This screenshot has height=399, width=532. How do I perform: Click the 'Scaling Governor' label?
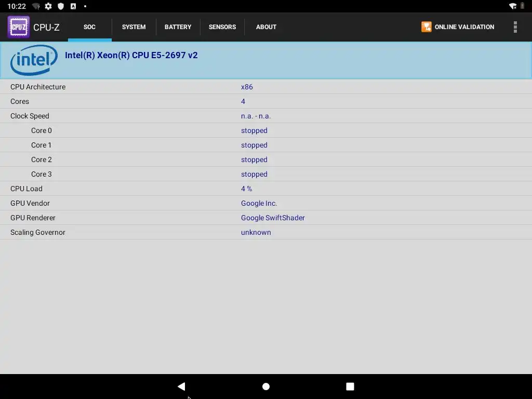tap(37, 232)
